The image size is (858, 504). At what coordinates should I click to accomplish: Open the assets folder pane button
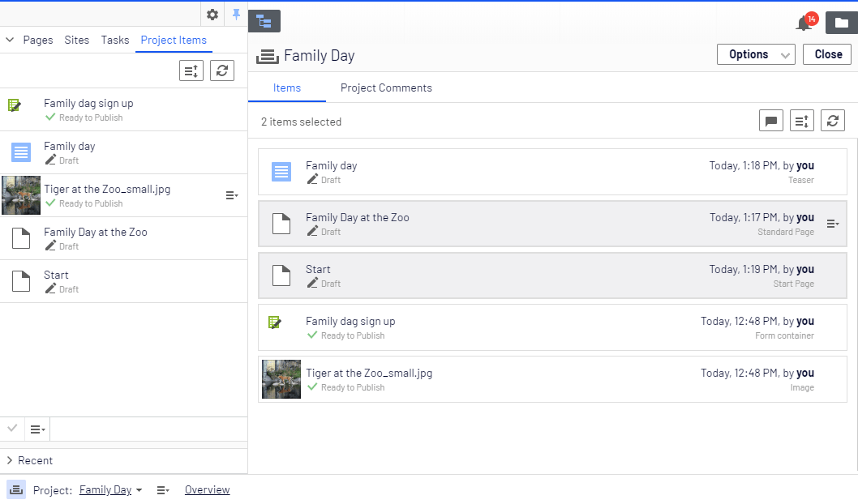pyautogui.click(x=842, y=23)
